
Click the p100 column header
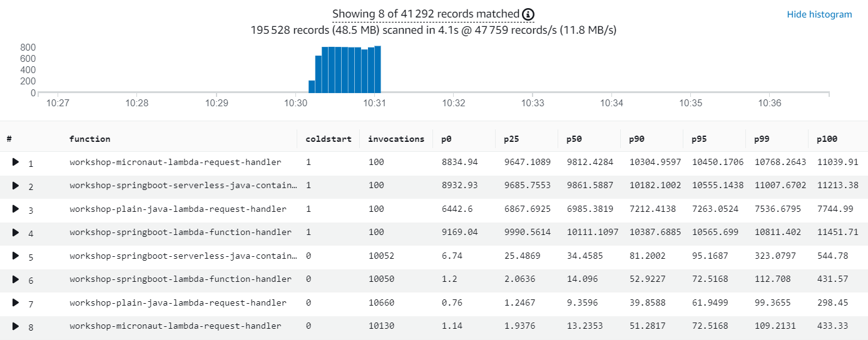pos(827,139)
